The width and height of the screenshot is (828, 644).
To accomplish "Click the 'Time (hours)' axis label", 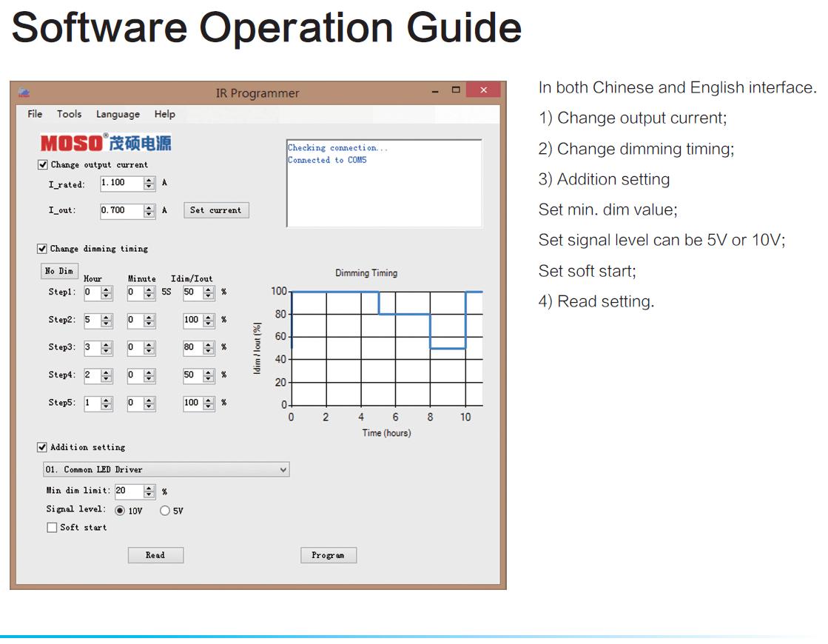I will point(386,433).
